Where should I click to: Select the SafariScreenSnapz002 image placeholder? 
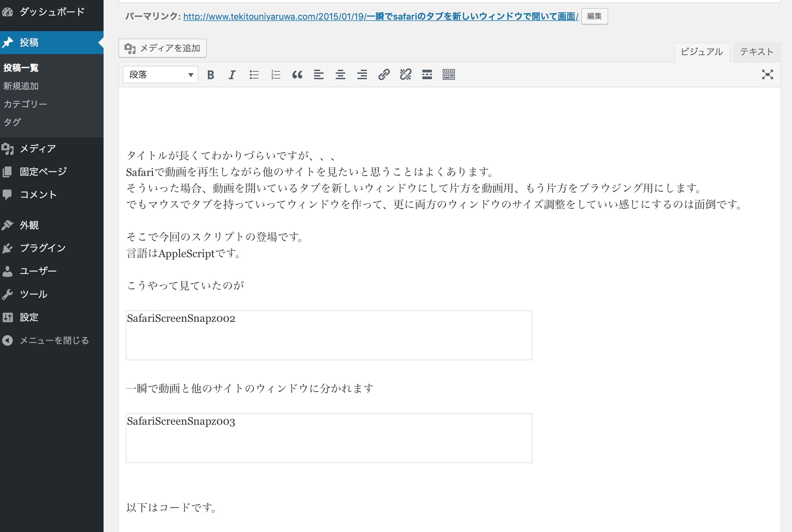click(329, 335)
